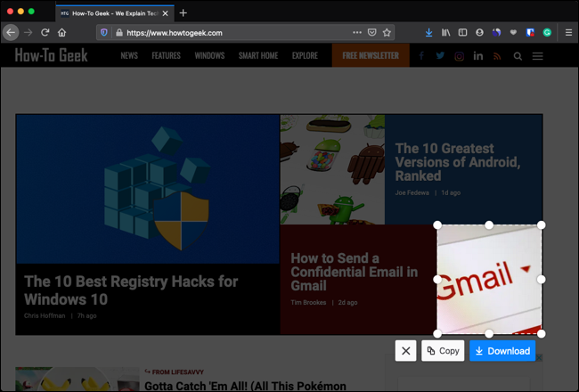Click the browser back button

click(x=11, y=32)
